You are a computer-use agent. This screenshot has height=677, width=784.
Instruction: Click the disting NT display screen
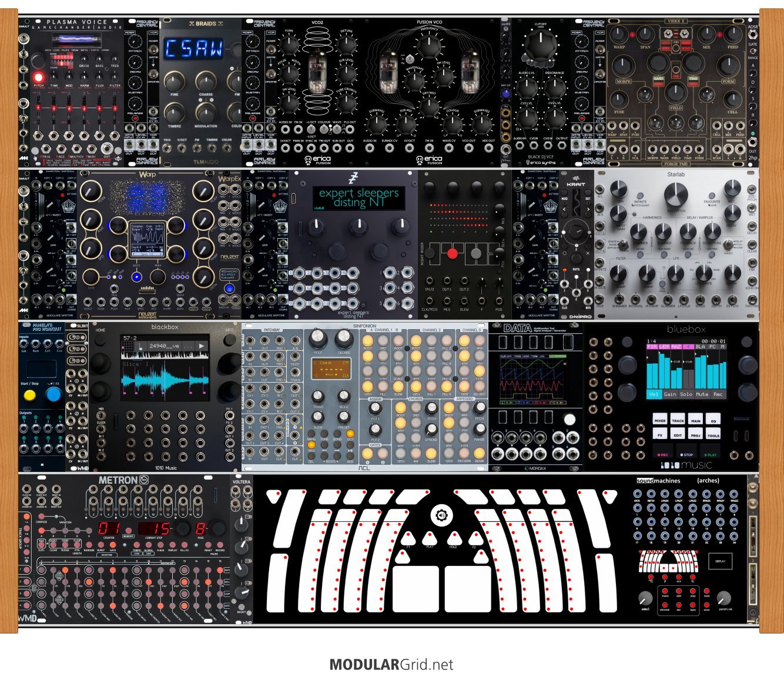tap(358, 198)
